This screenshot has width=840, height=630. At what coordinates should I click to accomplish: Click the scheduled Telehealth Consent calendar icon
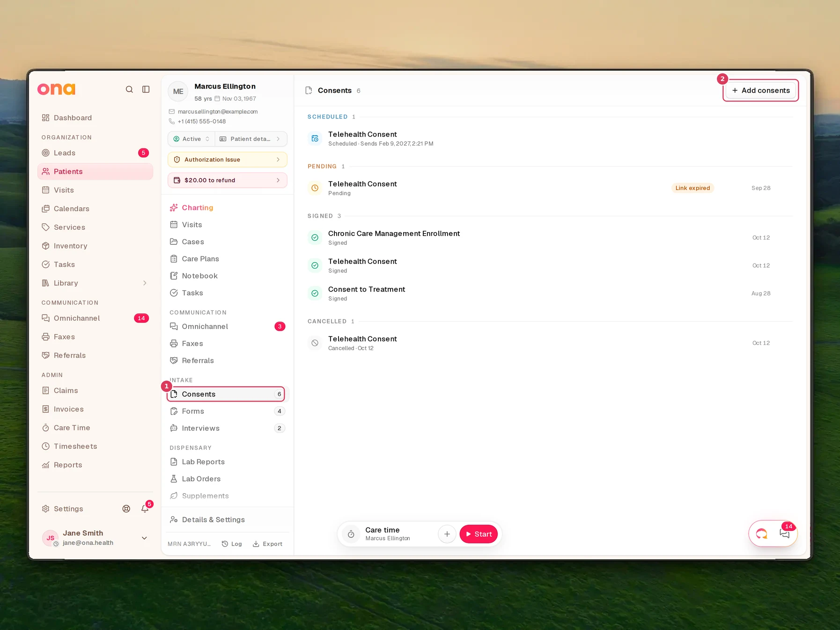coord(315,139)
